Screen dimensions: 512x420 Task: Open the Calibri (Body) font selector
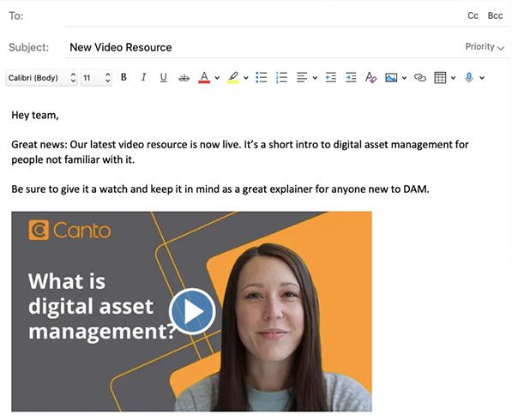click(x=41, y=78)
